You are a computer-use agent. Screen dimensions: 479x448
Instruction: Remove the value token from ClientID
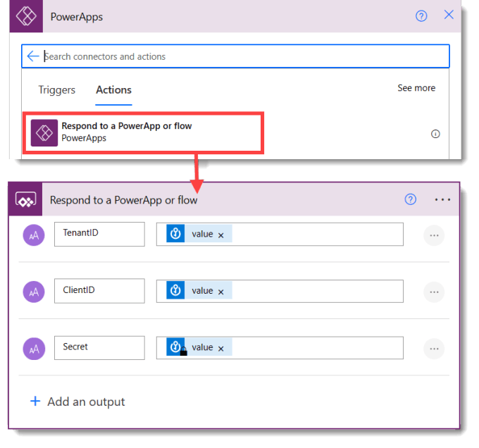click(221, 292)
